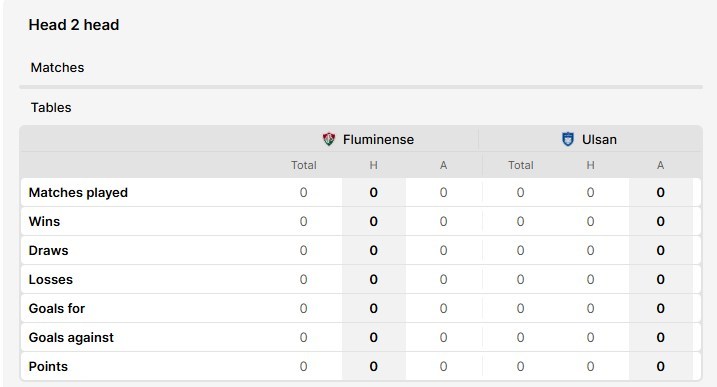Switch to the Tables tab
The image size is (717, 387).
click(51, 108)
